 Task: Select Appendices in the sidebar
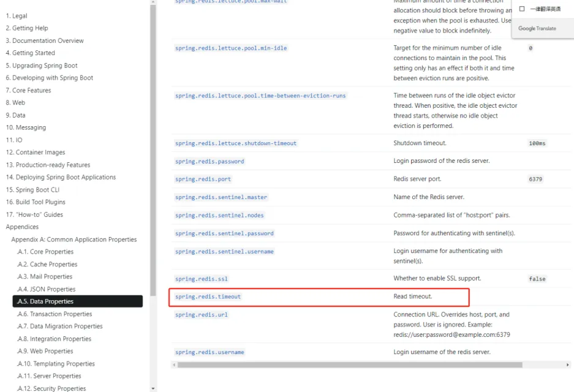click(x=22, y=227)
